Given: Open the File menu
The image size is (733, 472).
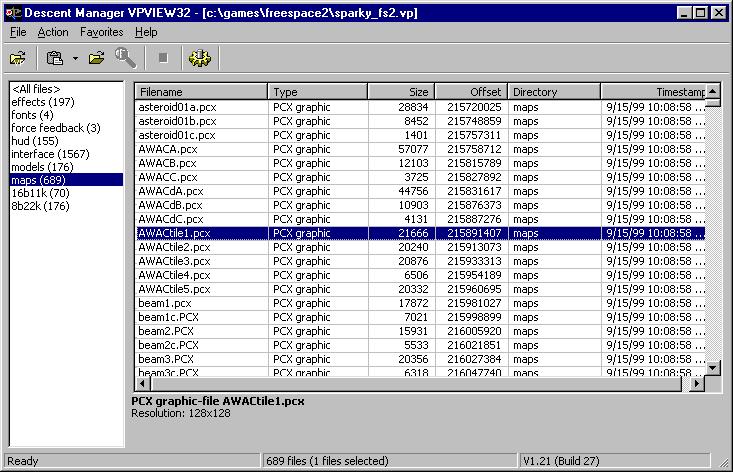Looking at the screenshot, I should tap(18, 32).
